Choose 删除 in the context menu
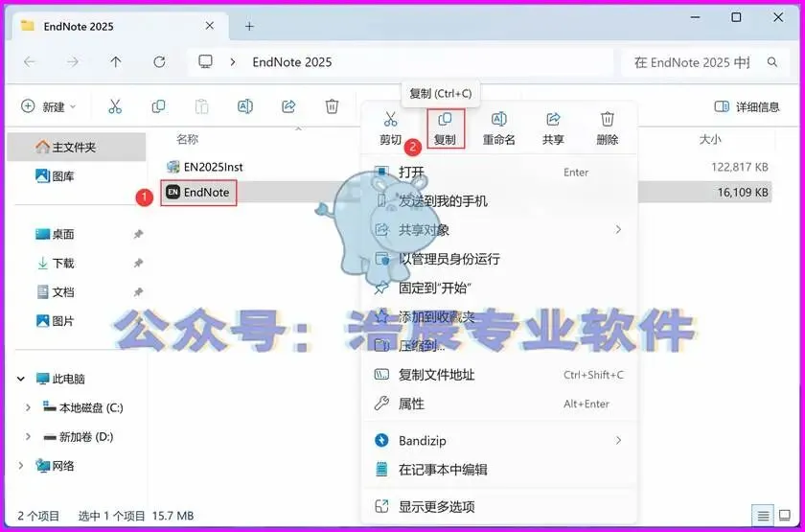This screenshot has height=532, width=805. coord(608,128)
